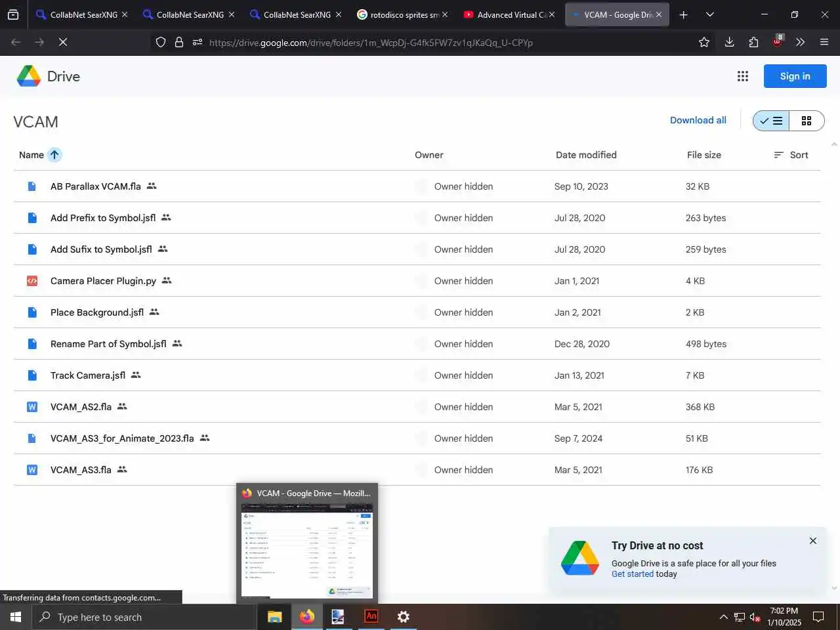Image resolution: width=840 pixels, height=630 pixels.
Task: Open File Explorer from the taskbar
Action: coord(275,616)
